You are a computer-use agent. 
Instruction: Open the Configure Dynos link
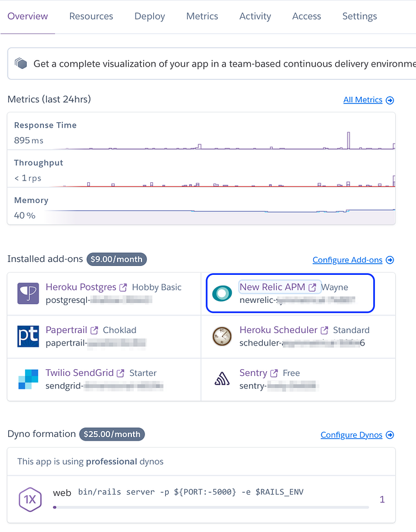pyautogui.click(x=351, y=435)
